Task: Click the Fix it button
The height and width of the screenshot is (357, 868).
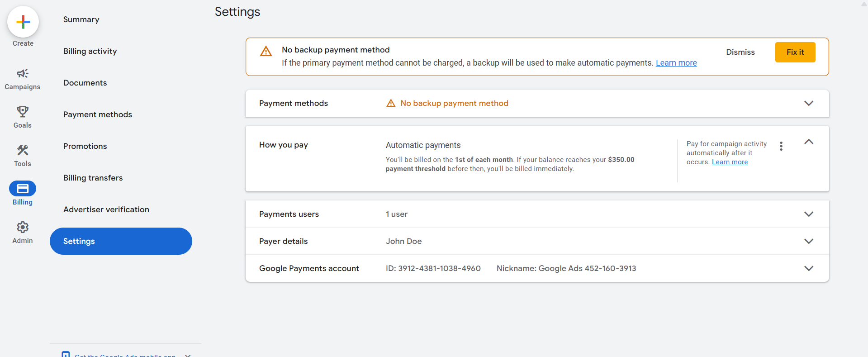Action: 795,52
